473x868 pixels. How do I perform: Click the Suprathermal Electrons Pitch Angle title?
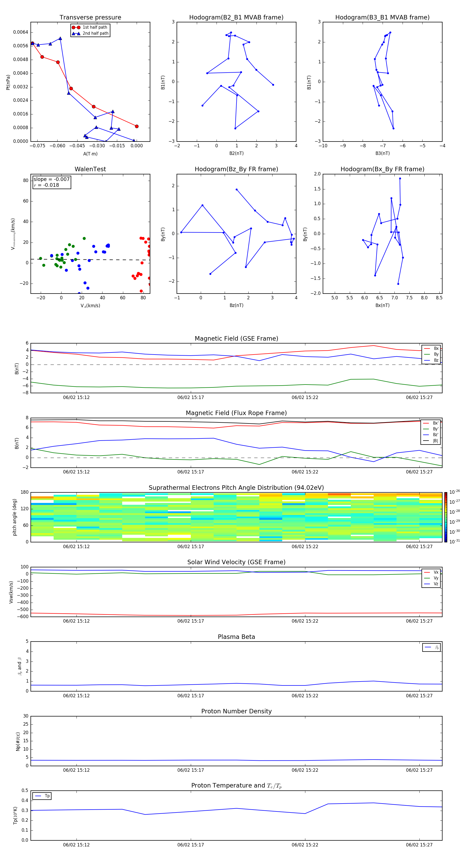click(236, 488)
